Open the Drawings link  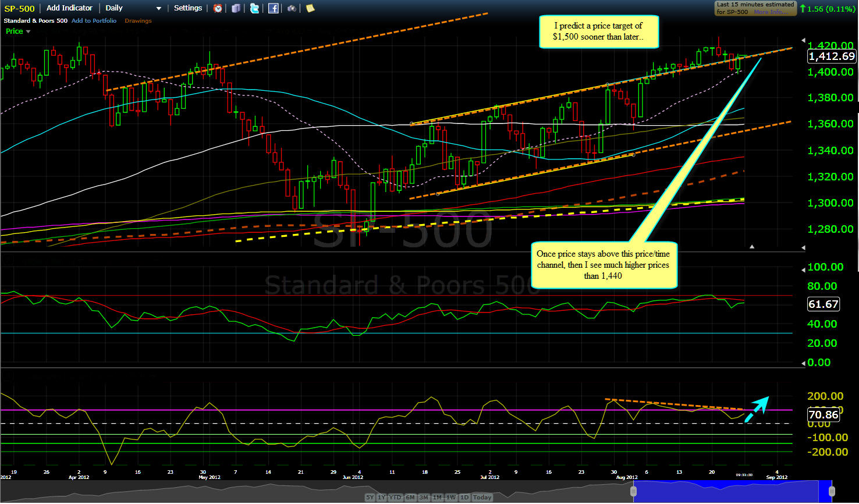138,21
